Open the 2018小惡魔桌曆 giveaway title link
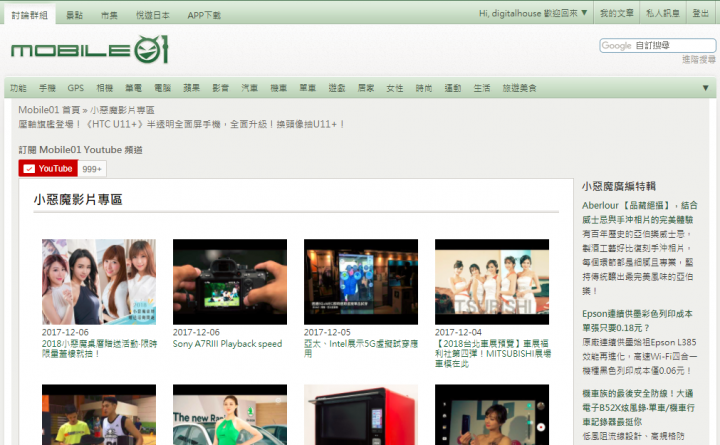Screen dimensions: 720x445 click(99, 349)
